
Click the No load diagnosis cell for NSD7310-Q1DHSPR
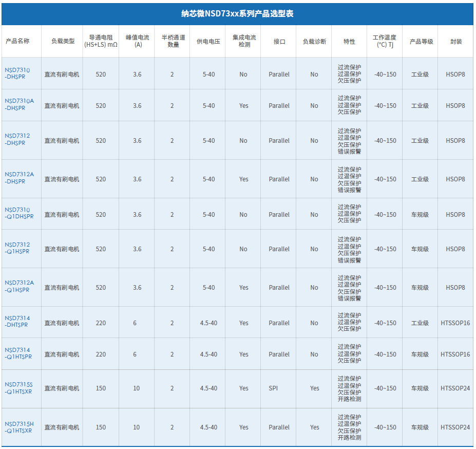pyautogui.click(x=314, y=215)
